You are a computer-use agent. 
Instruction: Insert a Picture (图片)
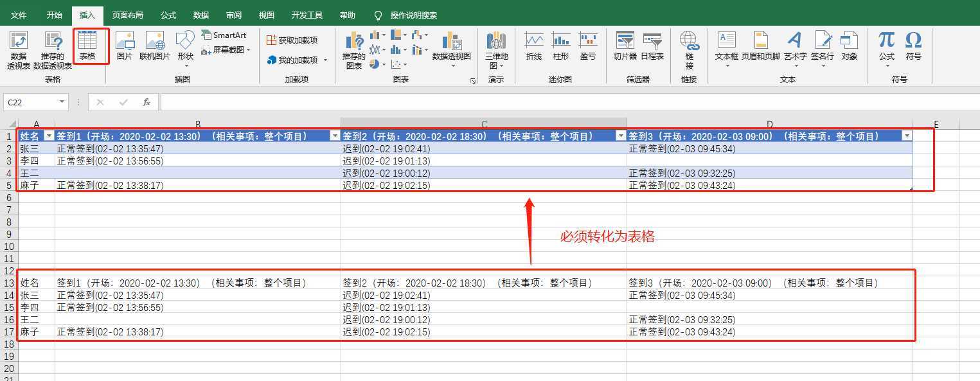coord(125,46)
